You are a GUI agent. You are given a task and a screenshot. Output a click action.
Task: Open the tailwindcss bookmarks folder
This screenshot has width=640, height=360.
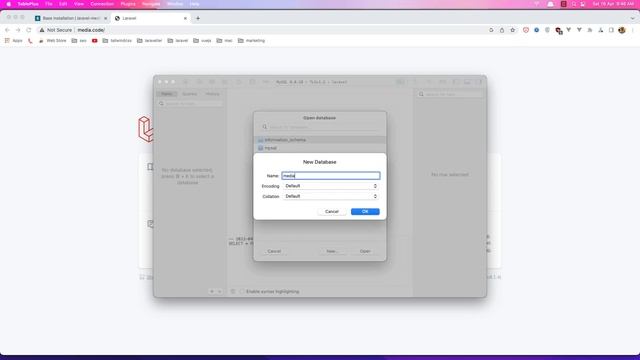click(x=117, y=41)
